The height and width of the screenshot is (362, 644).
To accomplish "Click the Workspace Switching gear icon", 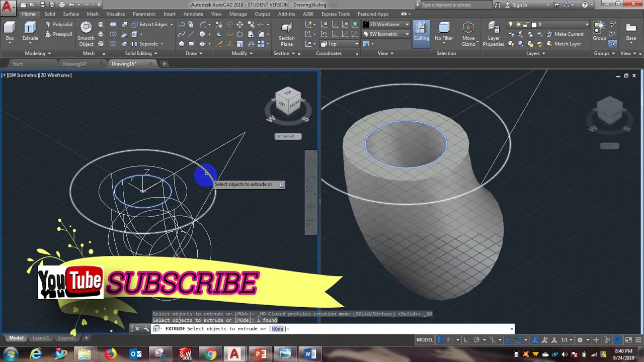I will click(580, 340).
